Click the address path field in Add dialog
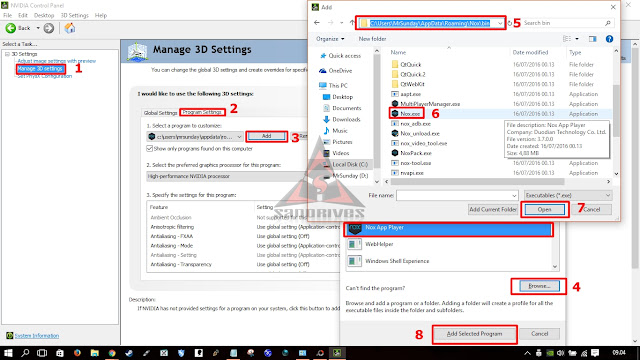The width and height of the screenshot is (640, 360). [x=431, y=23]
